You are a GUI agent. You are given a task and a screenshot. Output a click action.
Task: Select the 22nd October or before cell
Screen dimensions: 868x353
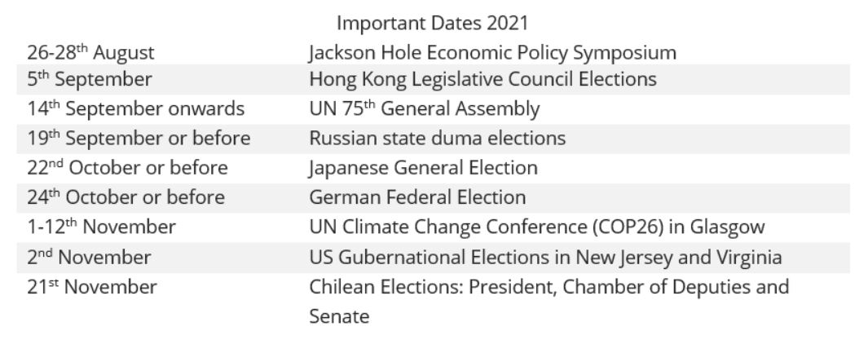127,168
